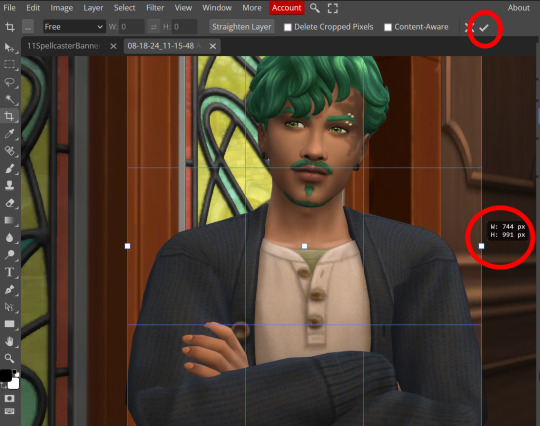The width and height of the screenshot is (540, 426).
Task: Select the Eyedropper tool
Action: click(x=9, y=134)
